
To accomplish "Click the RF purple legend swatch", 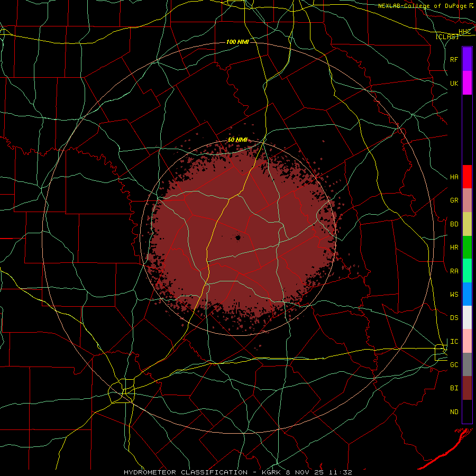I will point(467,59).
